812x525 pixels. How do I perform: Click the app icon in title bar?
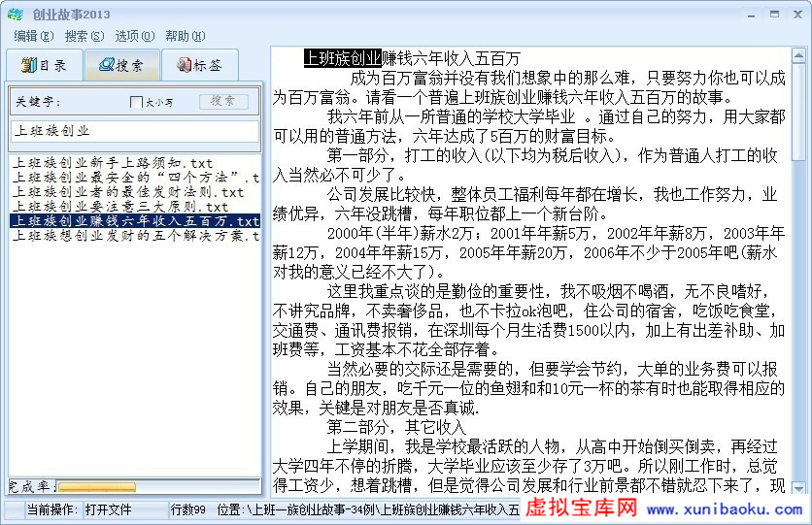point(15,14)
